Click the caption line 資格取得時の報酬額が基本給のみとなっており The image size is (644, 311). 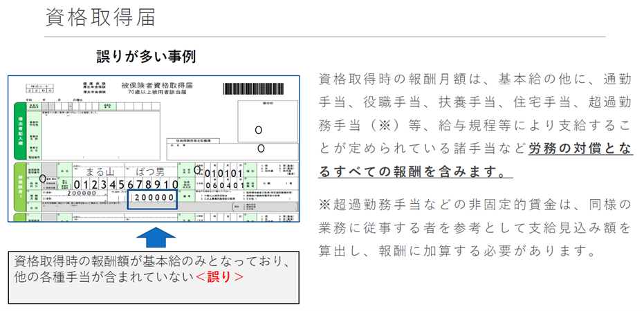pos(152,261)
